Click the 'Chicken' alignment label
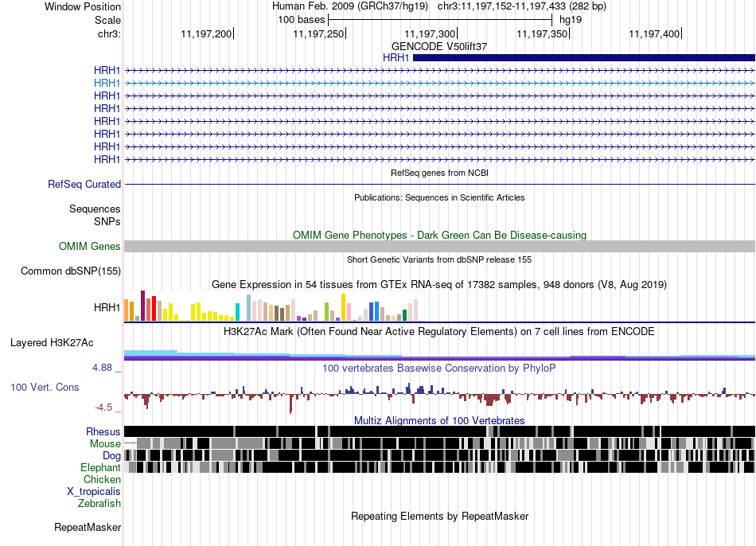The height and width of the screenshot is (546, 756). 102,479
